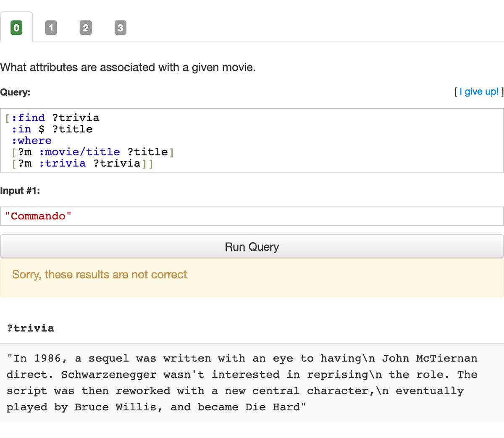
Task: Click the I give up link
Action: (x=479, y=92)
